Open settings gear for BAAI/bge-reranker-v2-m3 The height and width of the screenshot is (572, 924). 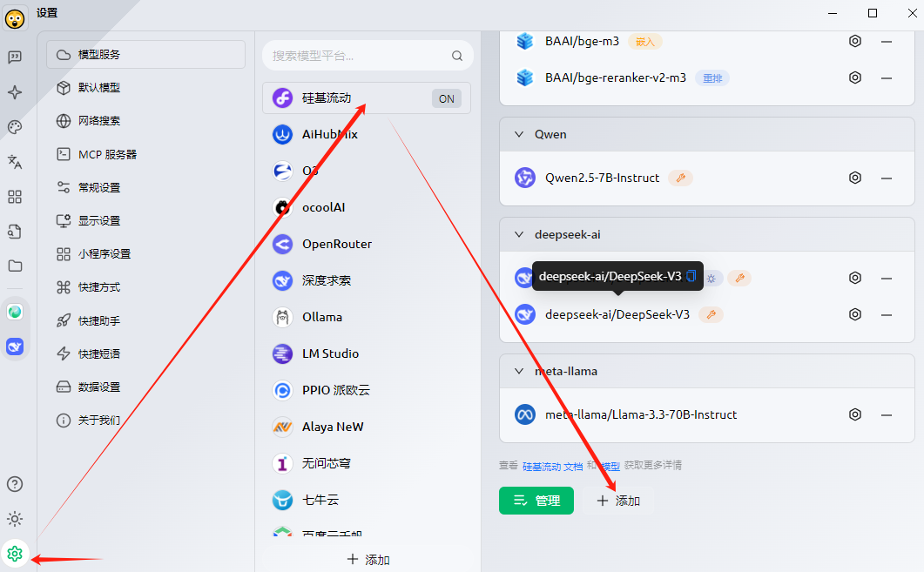click(x=855, y=77)
